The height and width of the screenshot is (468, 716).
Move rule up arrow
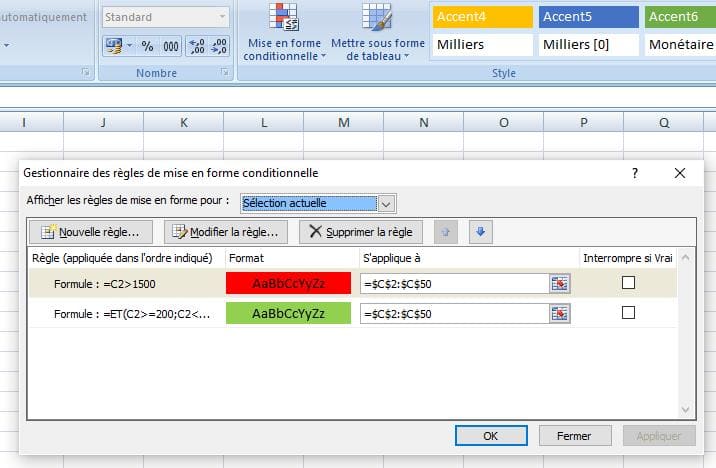pos(446,232)
